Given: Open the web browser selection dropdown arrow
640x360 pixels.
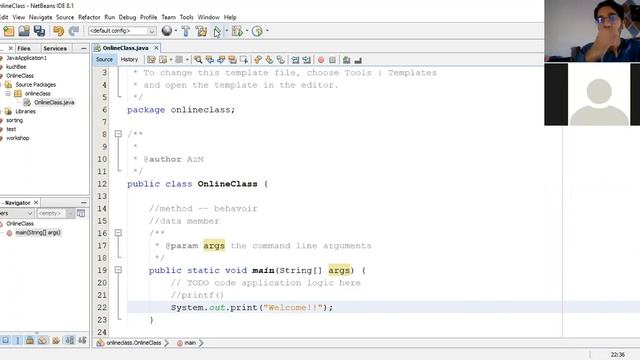Looking at the screenshot, I should click(176, 31).
